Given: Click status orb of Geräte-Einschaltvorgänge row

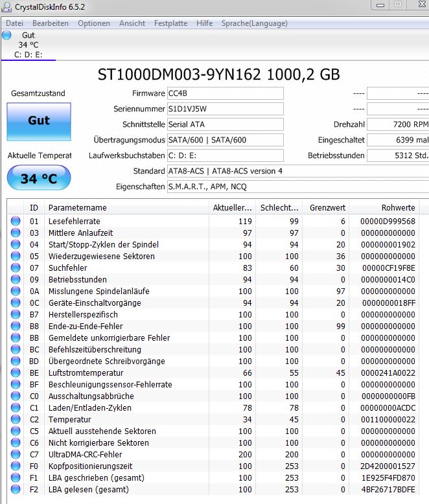Looking at the screenshot, I should coord(16,303).
